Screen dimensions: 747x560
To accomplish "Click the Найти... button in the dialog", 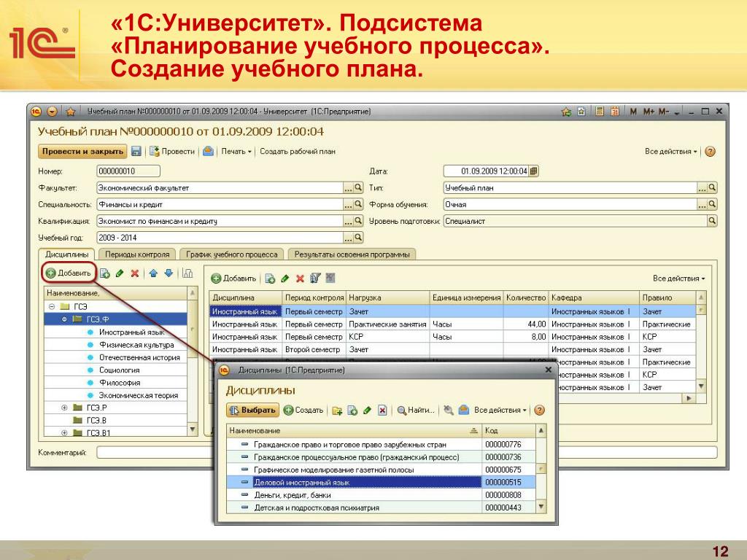I will point(416,410).
